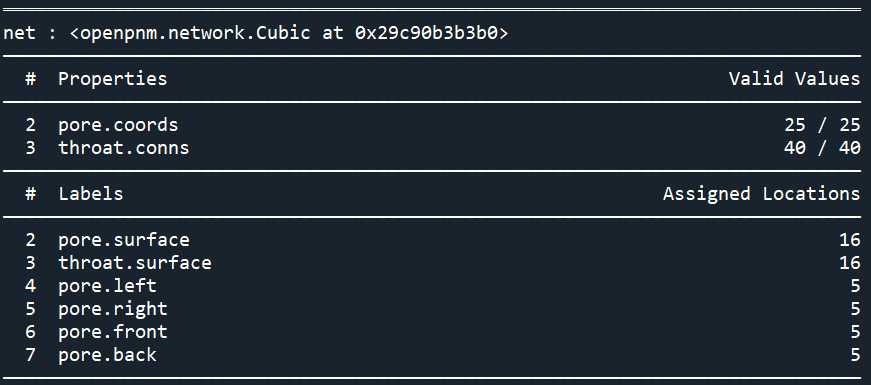Select the throat.surface label

click(134, 263)
